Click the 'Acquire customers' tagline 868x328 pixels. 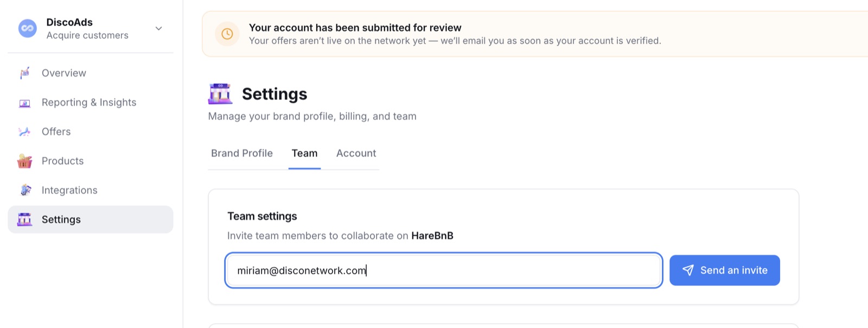(x=87, y=35)
